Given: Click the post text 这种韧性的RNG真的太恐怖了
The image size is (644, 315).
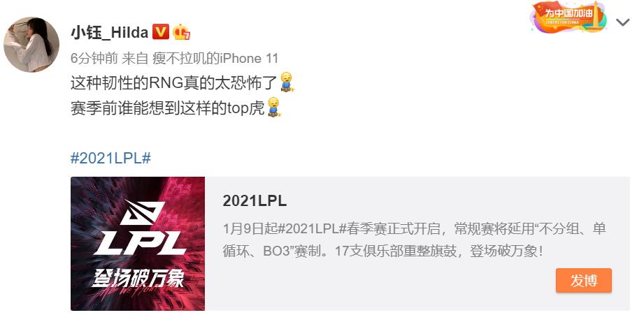Looking at the screenshot, I should pos(174,83).
